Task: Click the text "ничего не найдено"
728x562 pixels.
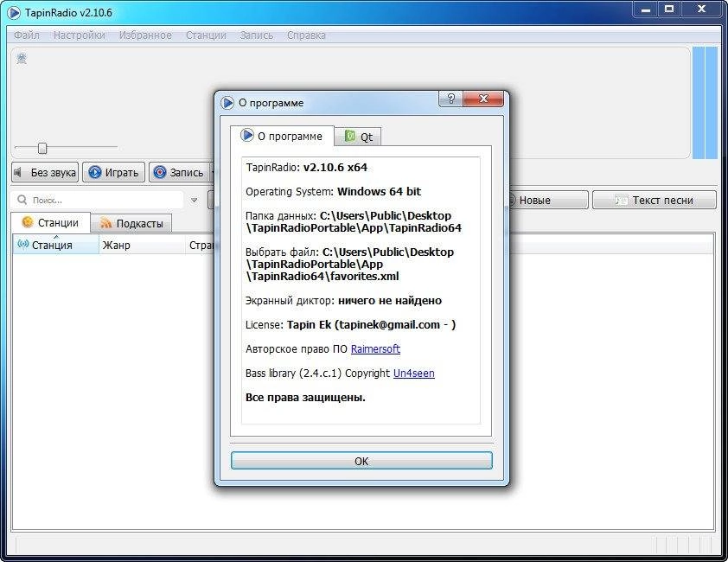Action: click(x=390, y=301)
